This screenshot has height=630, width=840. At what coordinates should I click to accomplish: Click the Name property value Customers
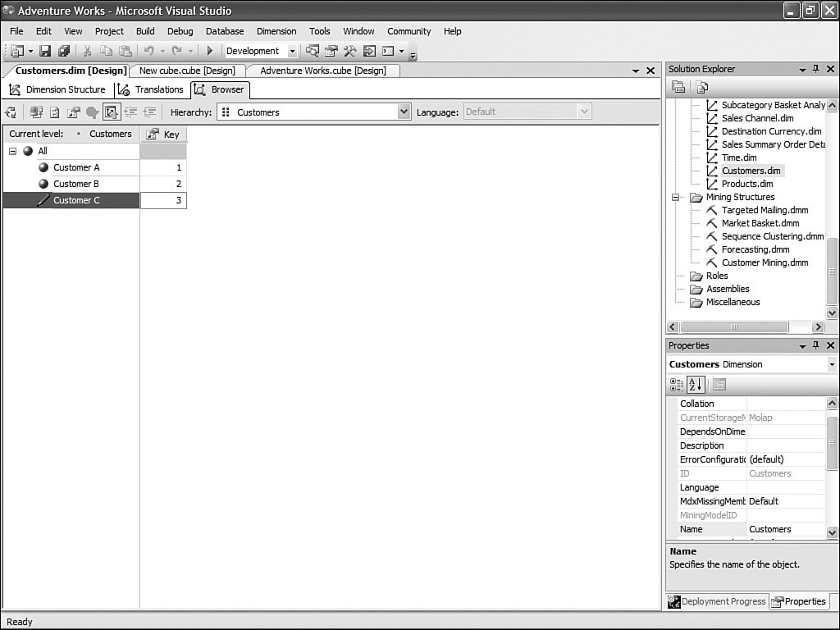(786, 529)
